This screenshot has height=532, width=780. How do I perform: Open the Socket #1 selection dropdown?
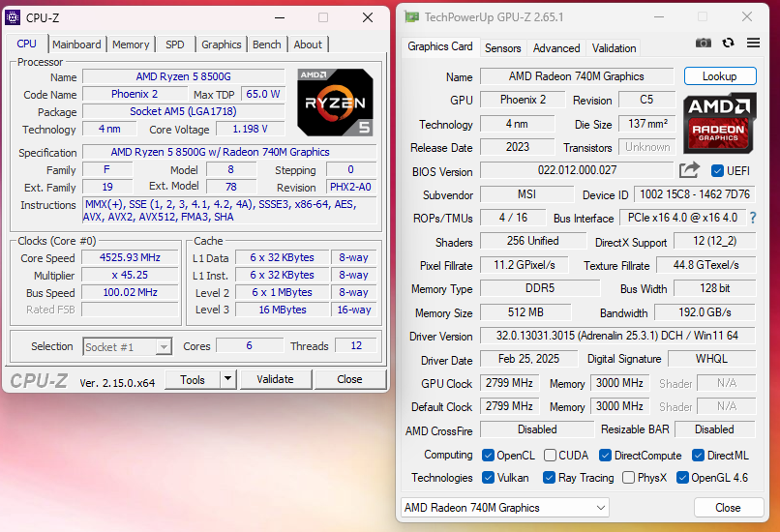click(164, 346)
